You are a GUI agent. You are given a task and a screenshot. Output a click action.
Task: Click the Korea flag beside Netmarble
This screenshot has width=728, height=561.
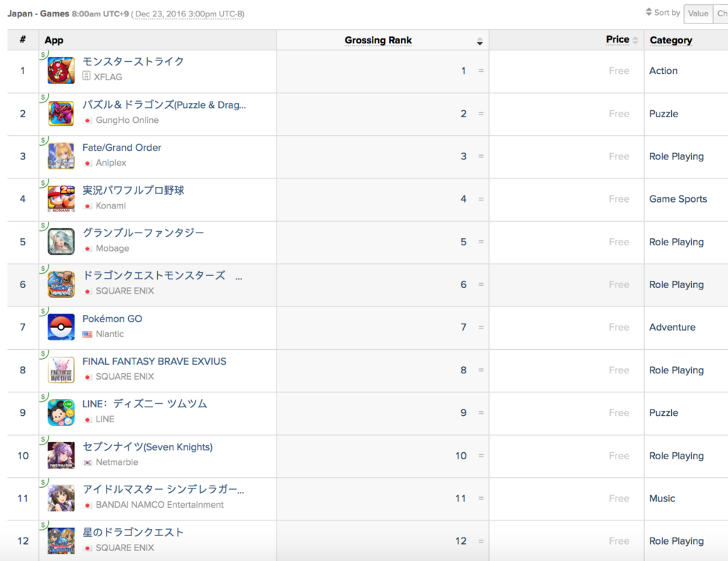pos(87,463)
